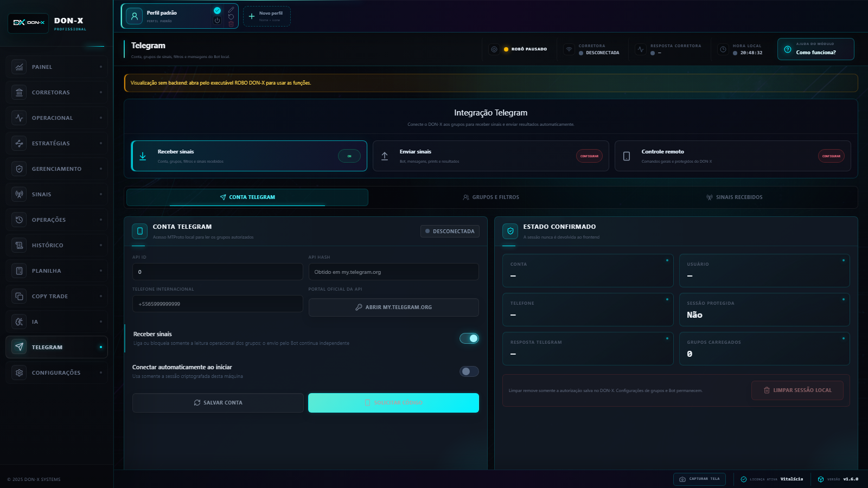Screen dimensions: 868x488
Task: Click the Telegram paper plane sidebar icon
Action: [x=19, y=347]
